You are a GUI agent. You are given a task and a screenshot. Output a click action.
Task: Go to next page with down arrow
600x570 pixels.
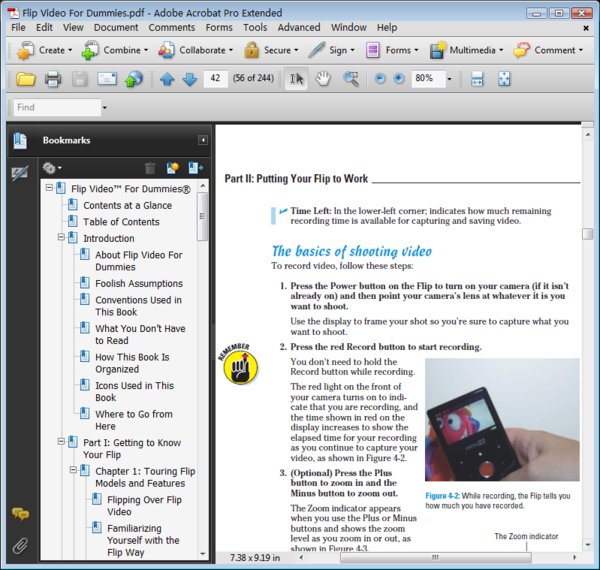(x=190, y=80)
